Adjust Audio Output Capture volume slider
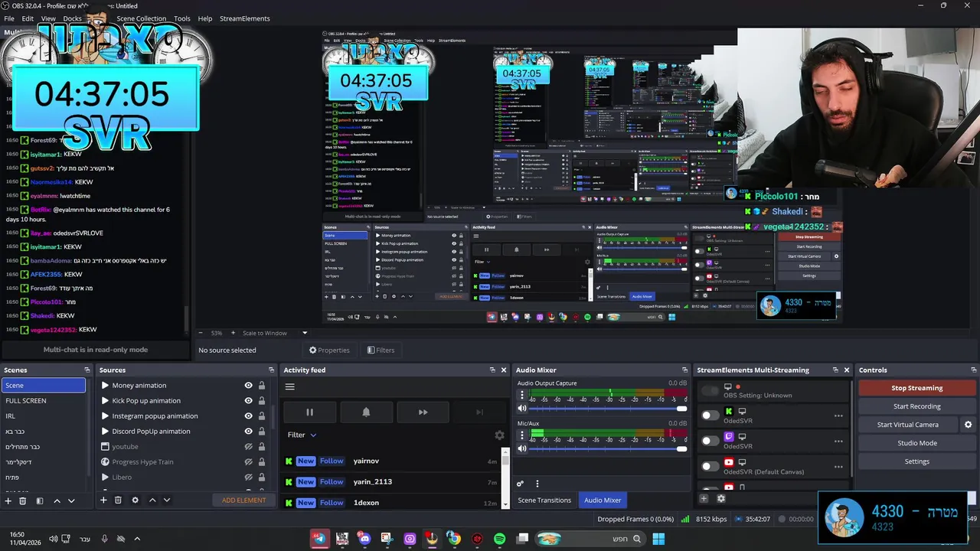This screenshot has height=551, width=980. (x=608, y=409)
